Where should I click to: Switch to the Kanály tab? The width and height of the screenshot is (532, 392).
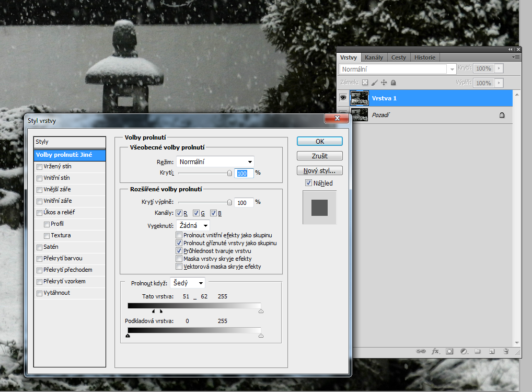coord(374,57)
